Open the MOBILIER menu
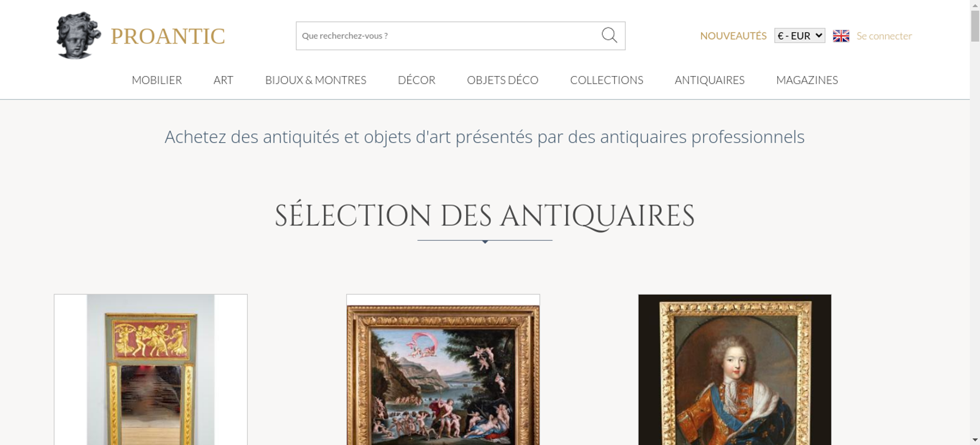Image resolution: width=980 pixels, height=445 pixels. pyautogui.click(x=157, y=80)
